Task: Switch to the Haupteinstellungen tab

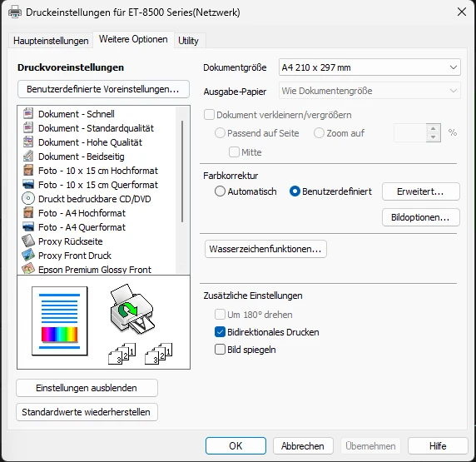Action: tap(51, 41)
